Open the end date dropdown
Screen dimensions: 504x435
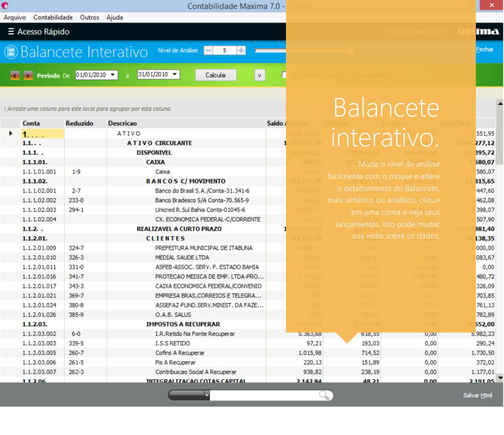pos(175,75)
